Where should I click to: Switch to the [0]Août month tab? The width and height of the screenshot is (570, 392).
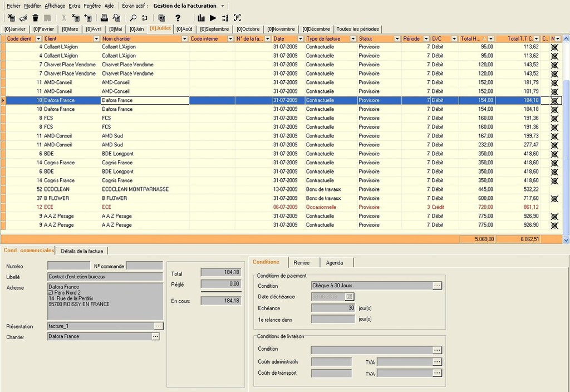point(184,29)
